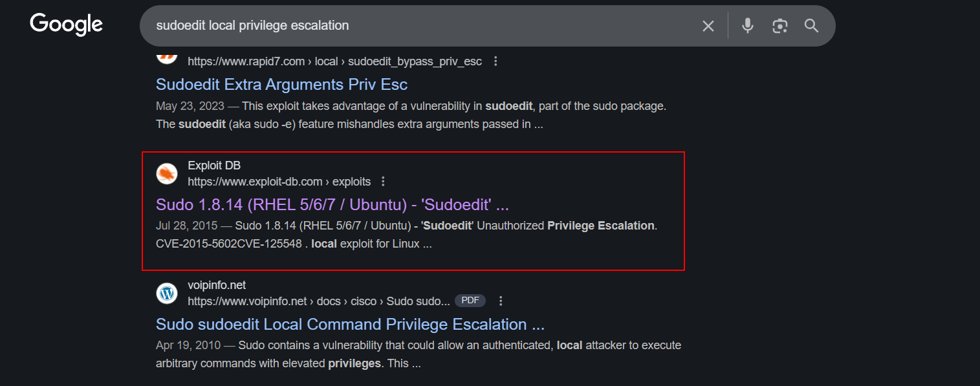Click the rapid7.com breadcrumb URL
980x386 pixels.
pos(334,61)
